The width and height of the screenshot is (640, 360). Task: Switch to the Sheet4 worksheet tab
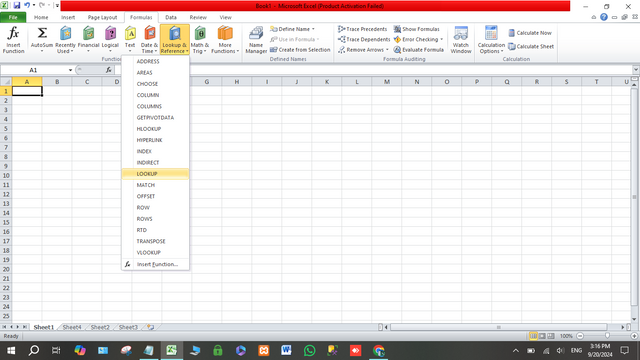pos(72,327)
